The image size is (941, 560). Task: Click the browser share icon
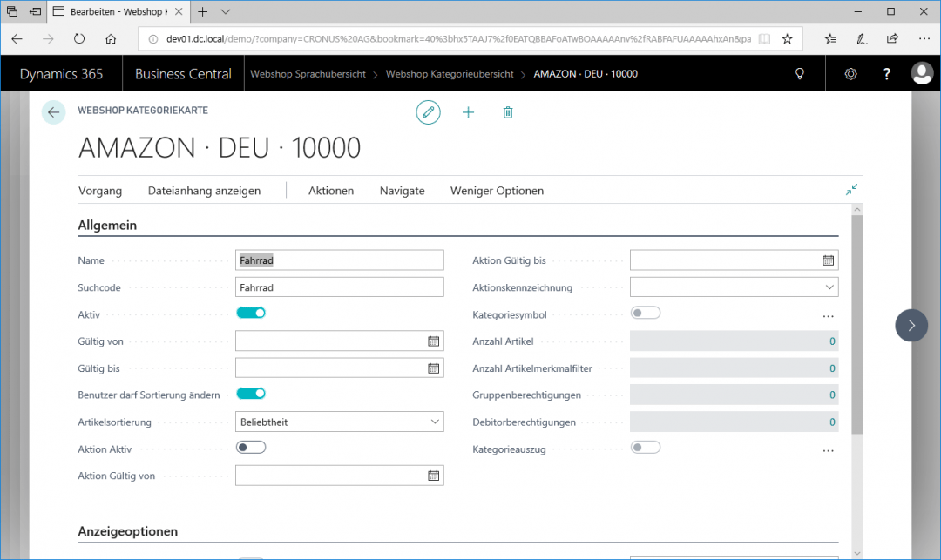pos(892,39)
